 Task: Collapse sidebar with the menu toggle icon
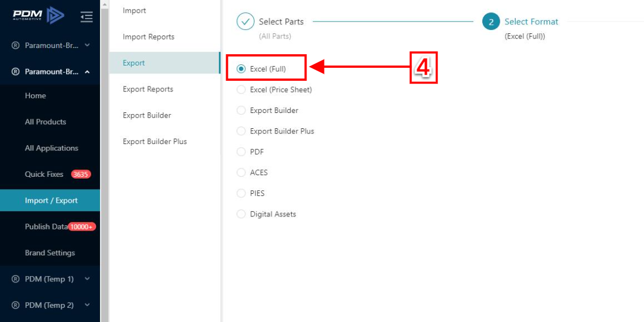click(x=87, y=17)
